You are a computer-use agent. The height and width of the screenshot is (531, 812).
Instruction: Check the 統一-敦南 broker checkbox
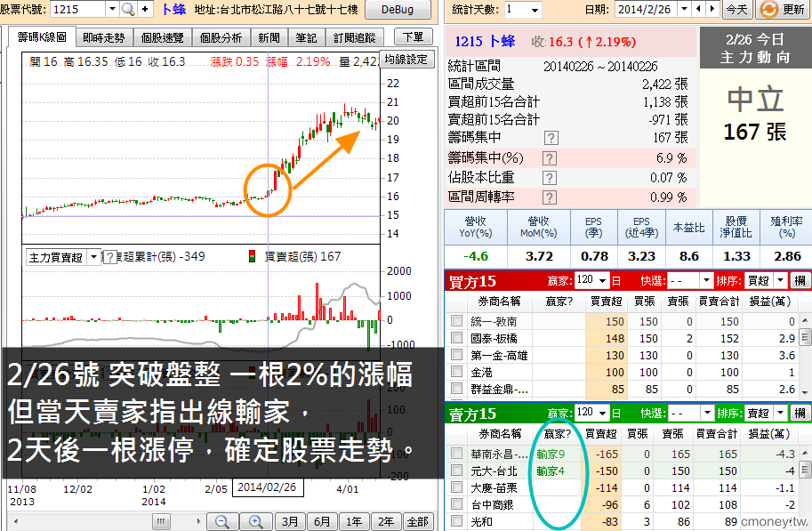coord(456,321)
